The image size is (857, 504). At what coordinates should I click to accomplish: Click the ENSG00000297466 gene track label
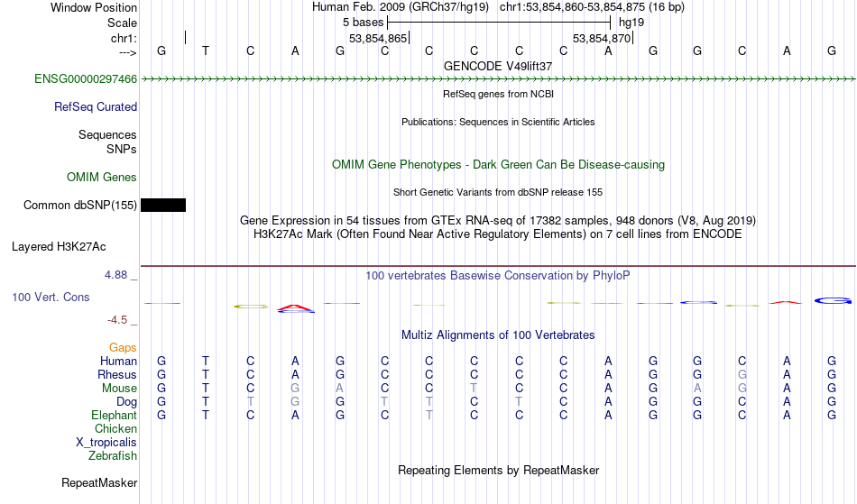(86, 79)
